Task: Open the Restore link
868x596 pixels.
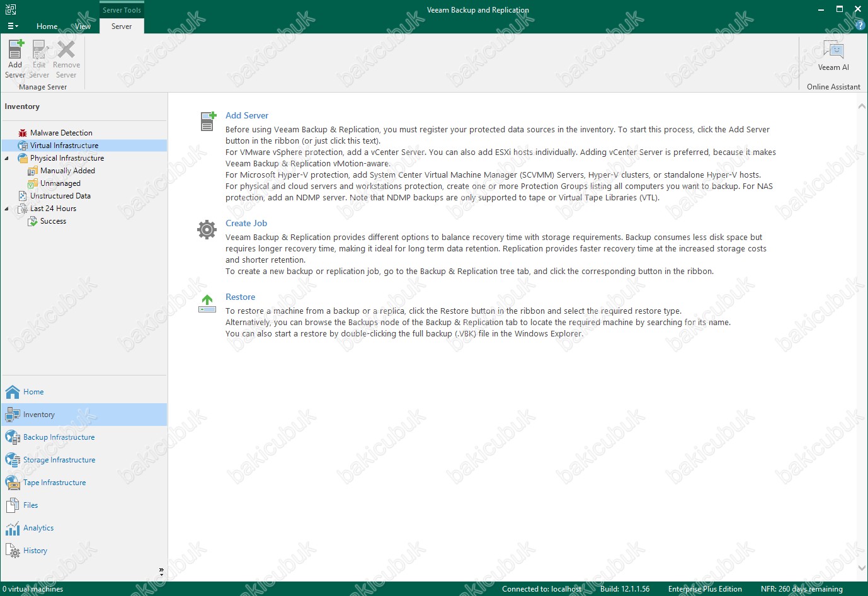Action: [241, 297]
